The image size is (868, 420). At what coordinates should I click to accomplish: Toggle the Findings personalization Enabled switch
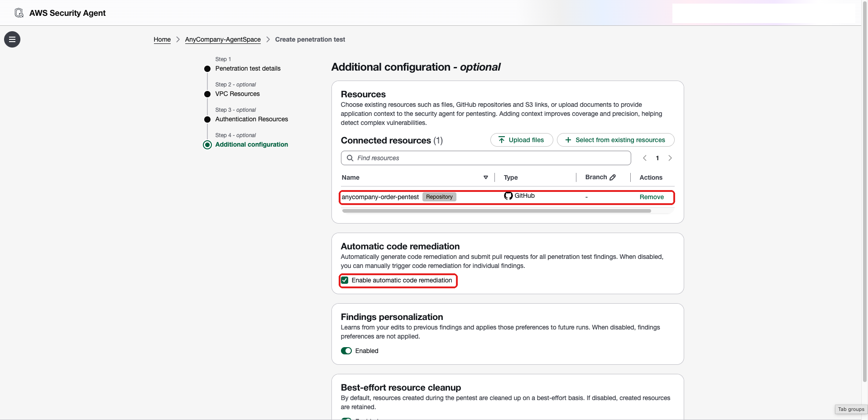[x=346, y=351]
